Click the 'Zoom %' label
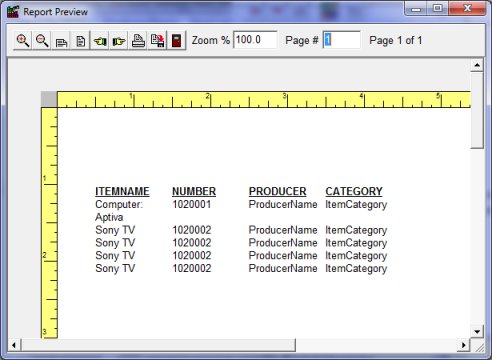 tap(211, 40)
